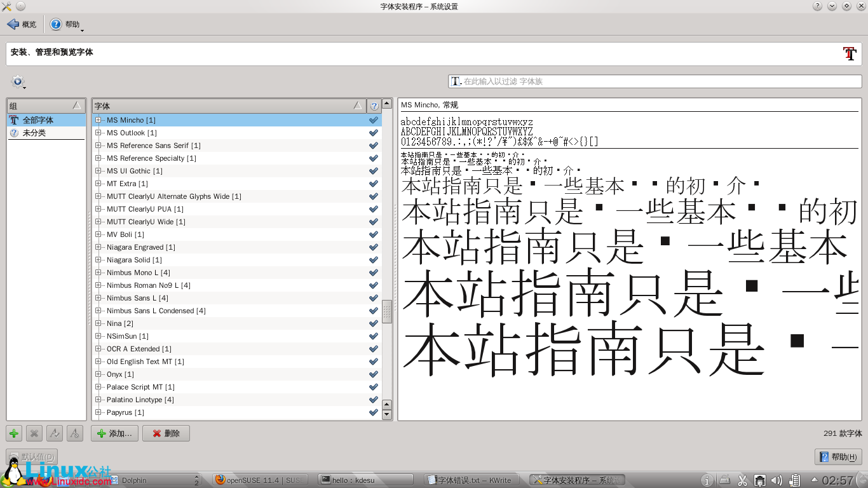Open the settings gear tool menu
The height and width of the screenshot is (488, 868).
pyautogui.click(x=17, y=81)
